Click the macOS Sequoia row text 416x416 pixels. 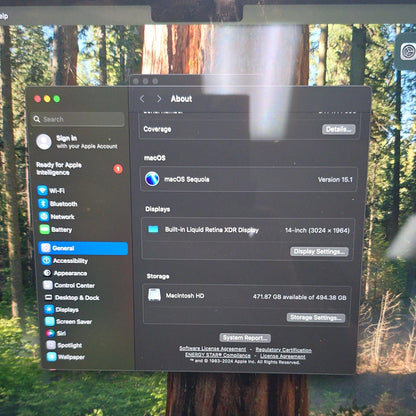(187, 179)
